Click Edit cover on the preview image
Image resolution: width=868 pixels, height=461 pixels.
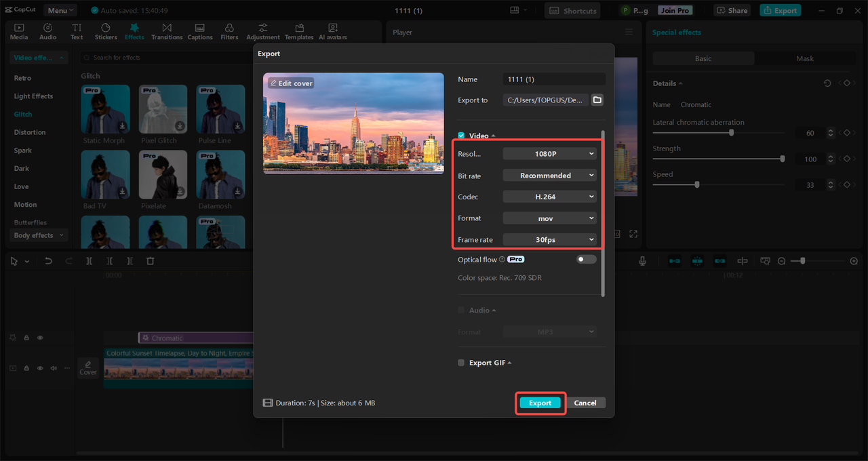click(291, 83)
